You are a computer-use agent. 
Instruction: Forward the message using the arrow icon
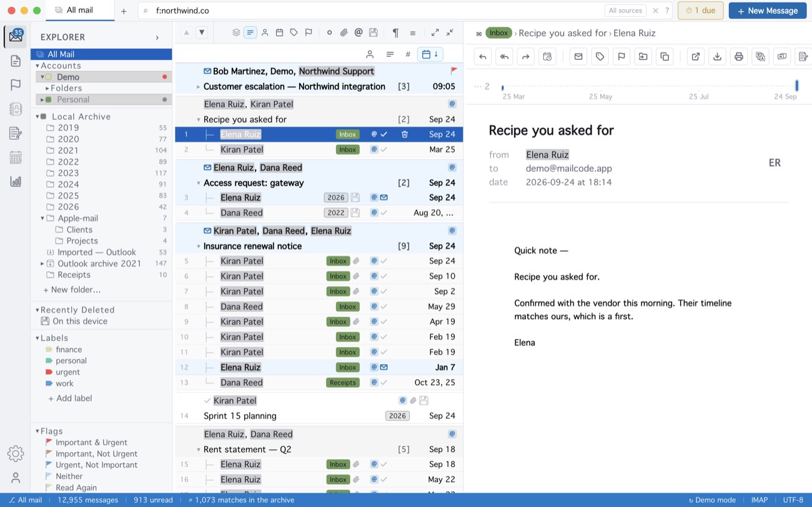pyautogui.click(x=526, y=57)
